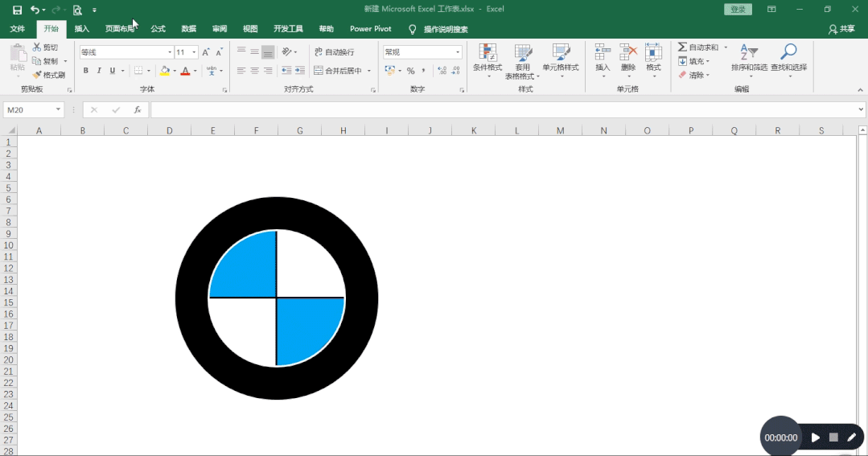Open the font name dropdown

pos(170,52)
